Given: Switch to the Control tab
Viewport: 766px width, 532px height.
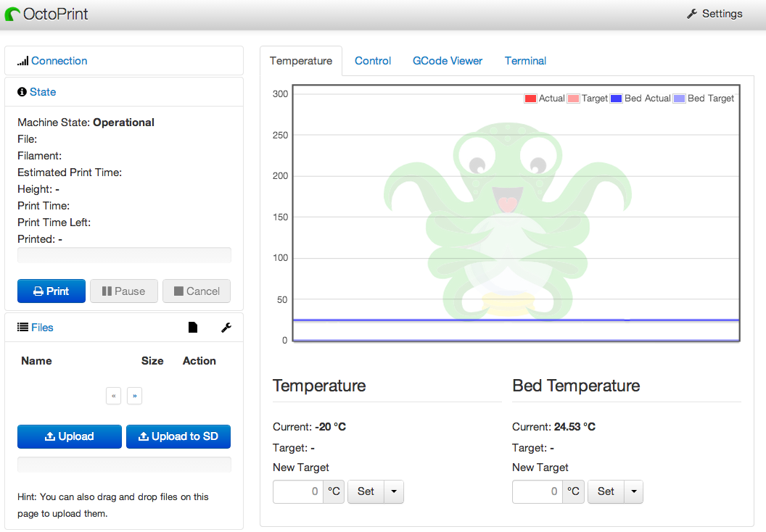Looking at the screenshot, I should coord(373,61).
